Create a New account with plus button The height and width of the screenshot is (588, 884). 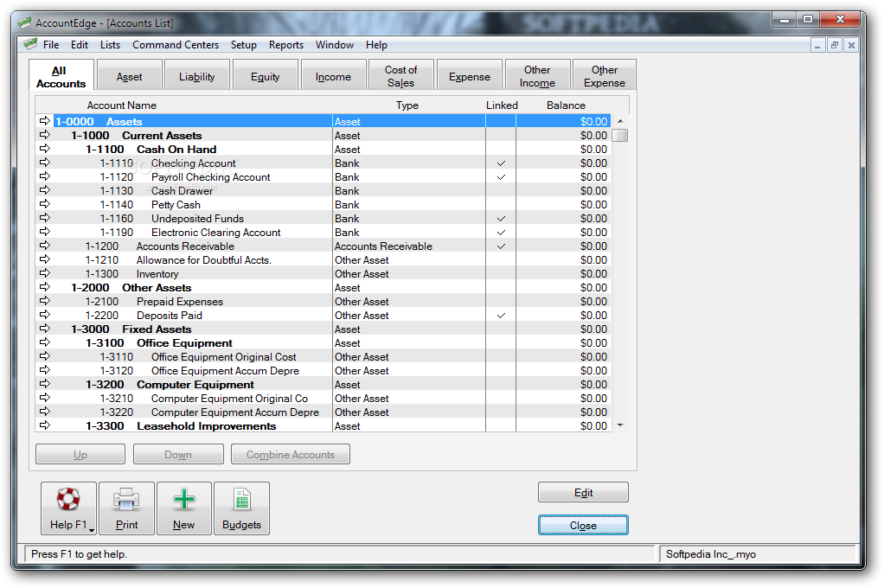pos(184,508)
